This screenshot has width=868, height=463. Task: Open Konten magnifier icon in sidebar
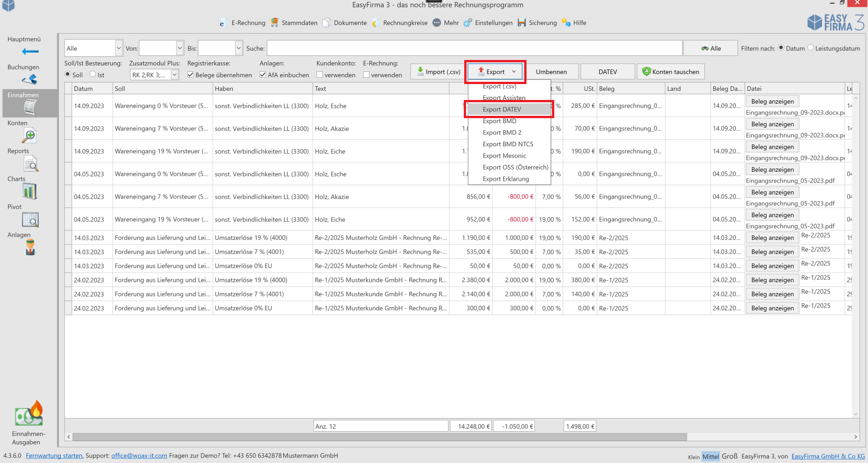pos(30,135)
